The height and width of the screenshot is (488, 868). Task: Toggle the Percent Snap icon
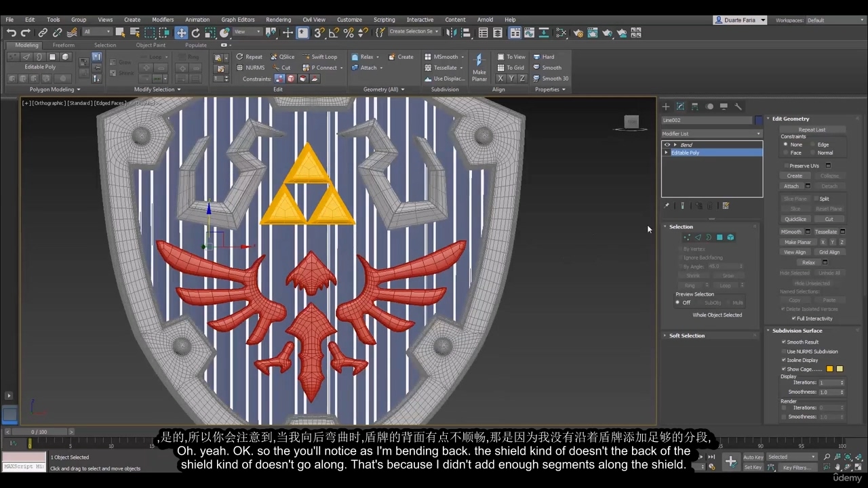coord(349,33)
